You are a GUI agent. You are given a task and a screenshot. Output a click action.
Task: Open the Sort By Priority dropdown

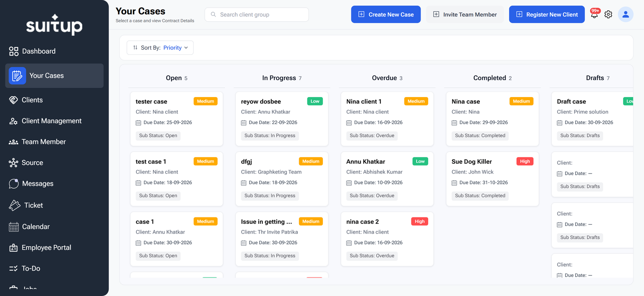click(160, 48)
